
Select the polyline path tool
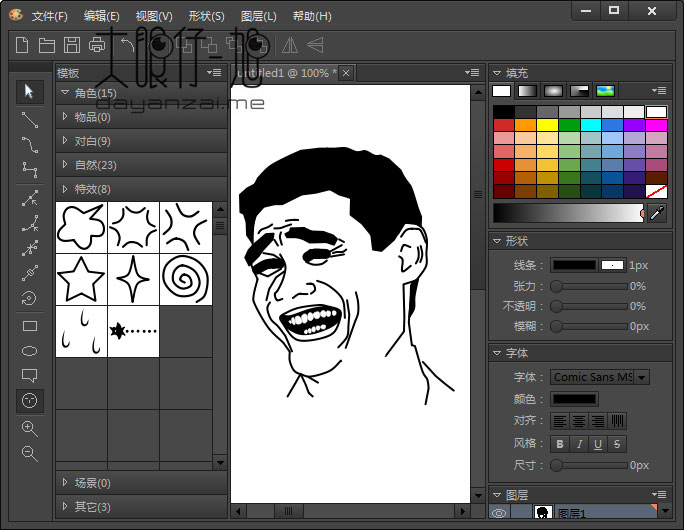coord(29,170)
